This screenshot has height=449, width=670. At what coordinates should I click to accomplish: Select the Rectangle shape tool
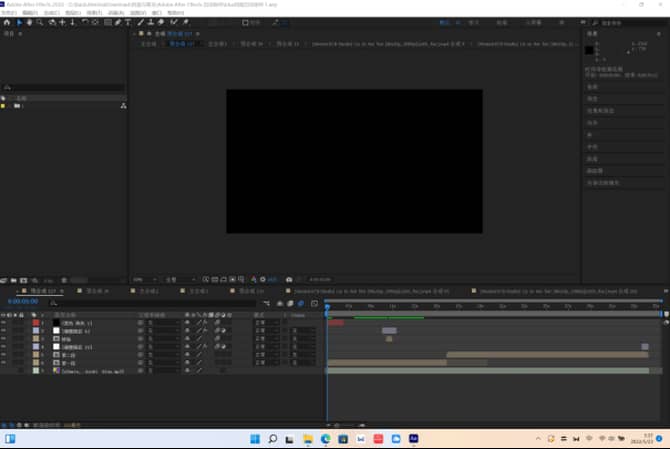[x=108, y=22]
